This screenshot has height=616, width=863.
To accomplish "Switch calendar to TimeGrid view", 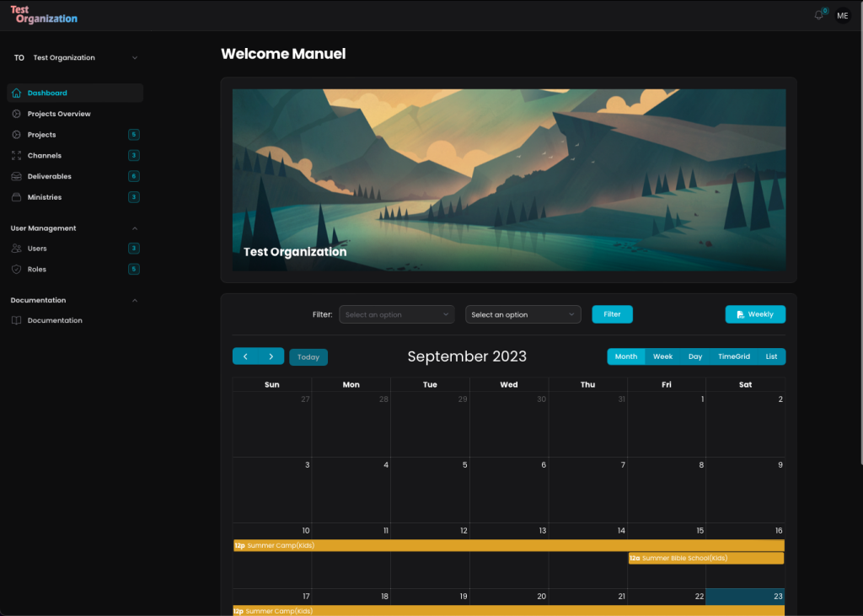I will pos(733,356).
